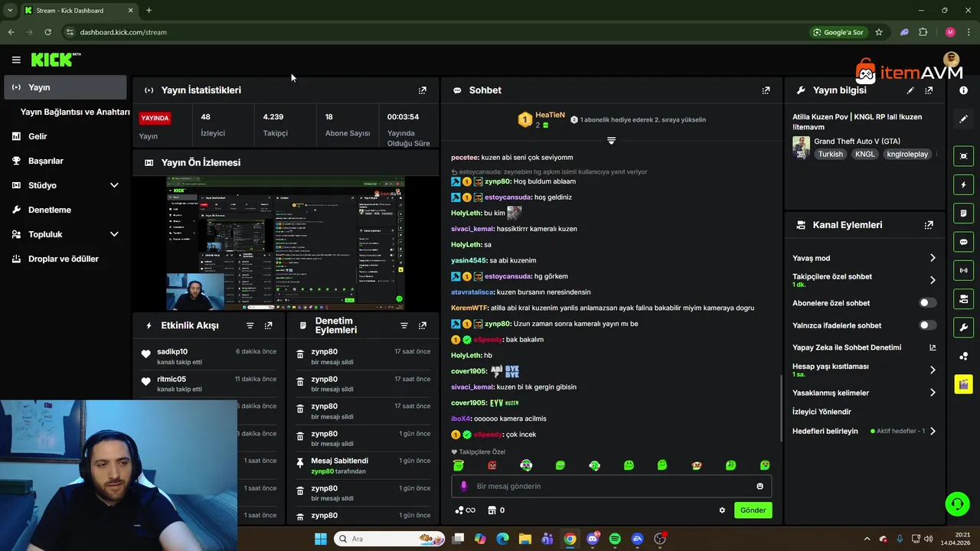980x551 pixels.
Task: Open Droplar ve ödüller page
Action: click(x=65, y=259)
